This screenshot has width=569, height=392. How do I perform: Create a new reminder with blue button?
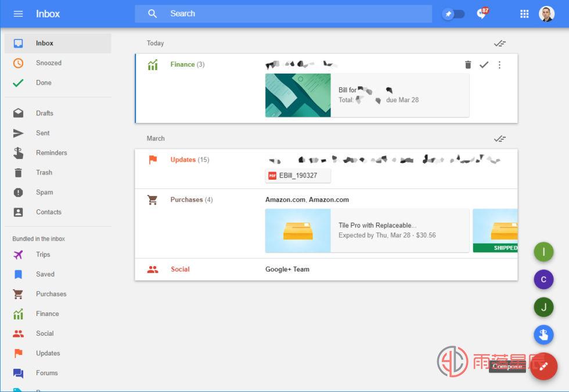click(543, 335)
